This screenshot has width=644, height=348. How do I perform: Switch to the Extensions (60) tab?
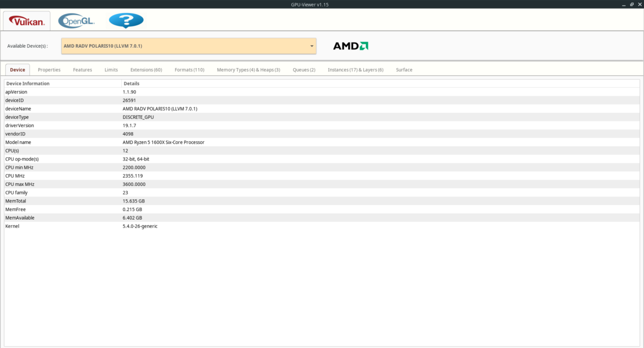[x=145, y=69]
